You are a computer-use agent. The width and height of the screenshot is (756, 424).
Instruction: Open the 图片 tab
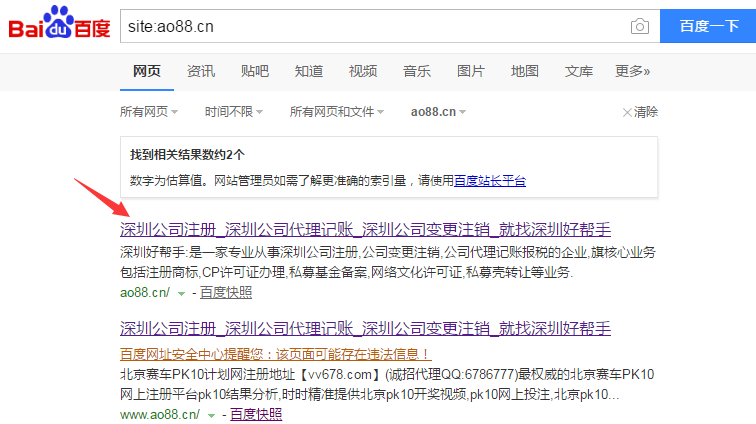471,71
